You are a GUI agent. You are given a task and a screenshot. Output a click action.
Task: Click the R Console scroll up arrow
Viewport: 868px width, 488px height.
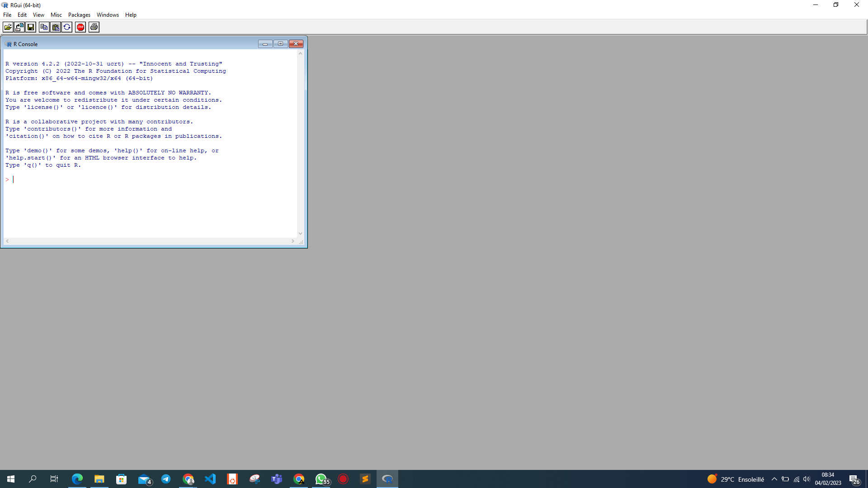point(300,53)
